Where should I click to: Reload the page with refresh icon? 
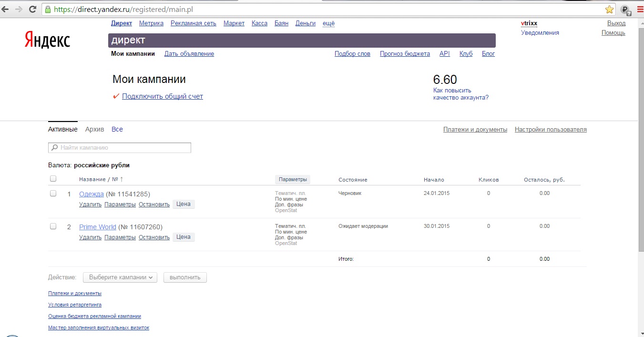(x=32, y=9)
